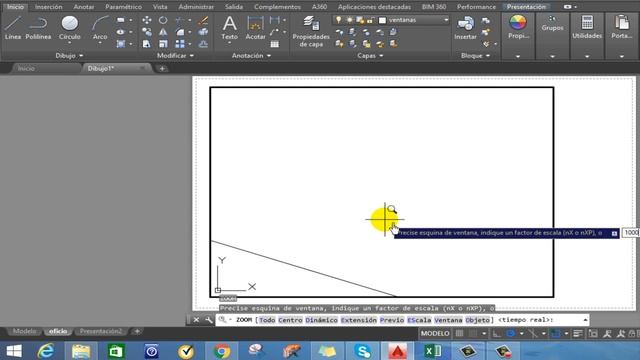The width and height of the screenshot is (640, 360).
Task: Select the Línea drawing tool
Action: click(x=13, y=28)
